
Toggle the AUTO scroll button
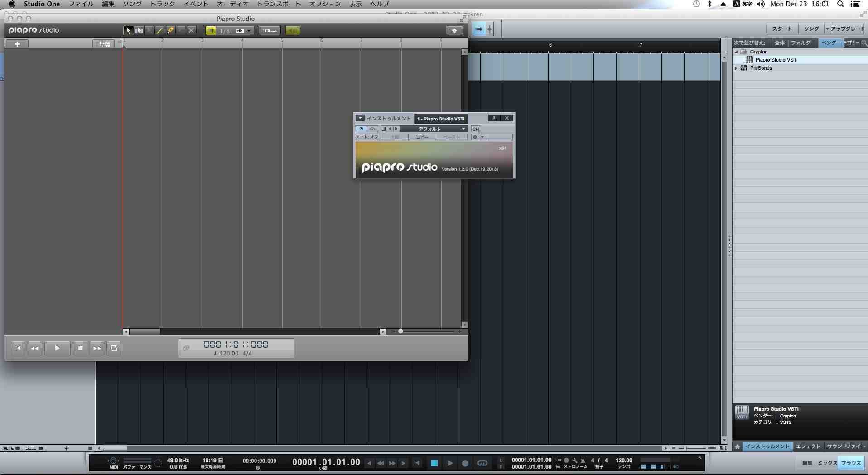pyautogui.click(x=270, y=30)
